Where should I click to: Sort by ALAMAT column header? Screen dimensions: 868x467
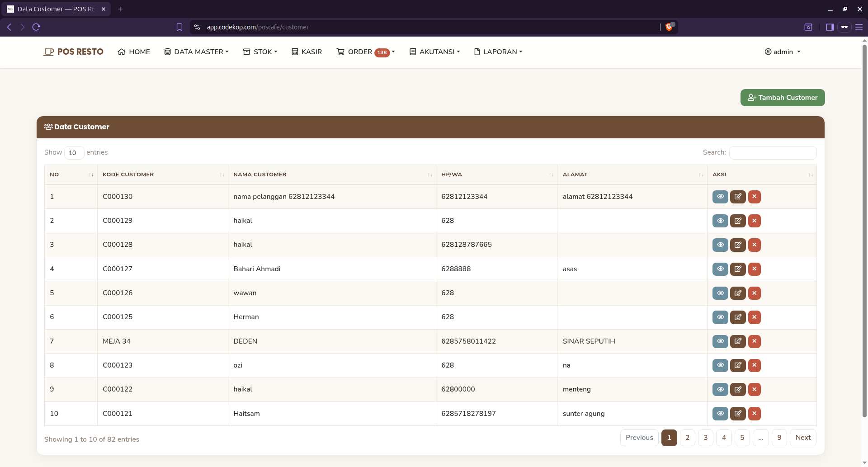click(632, 175)
